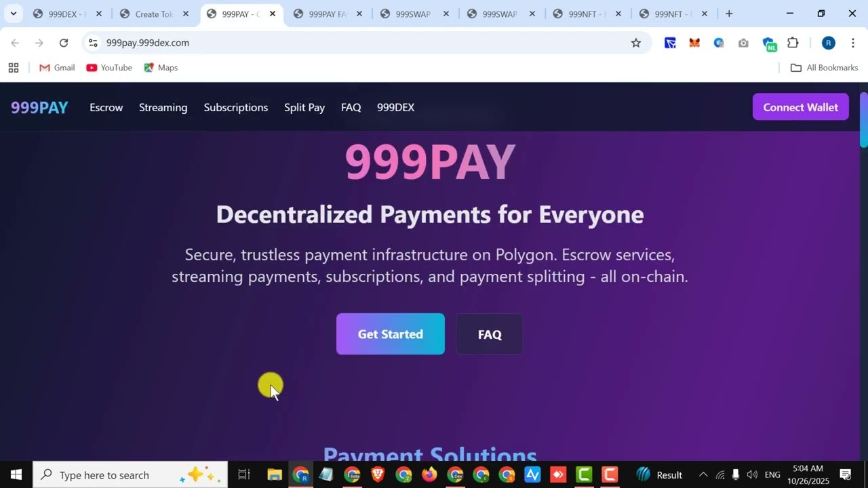The height and width of the screenshot is (488, 868).
Task: Click the Windows search box
Action: coord(130,474)
